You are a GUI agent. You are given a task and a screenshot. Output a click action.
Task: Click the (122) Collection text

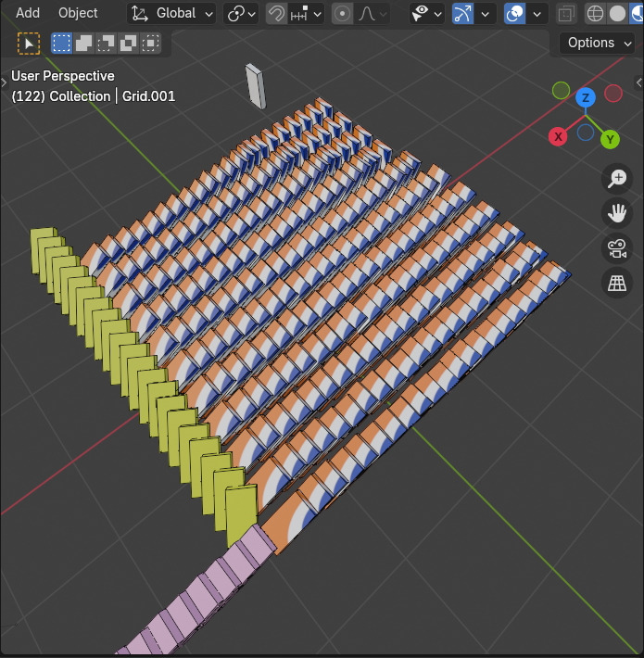coord(61,96)
